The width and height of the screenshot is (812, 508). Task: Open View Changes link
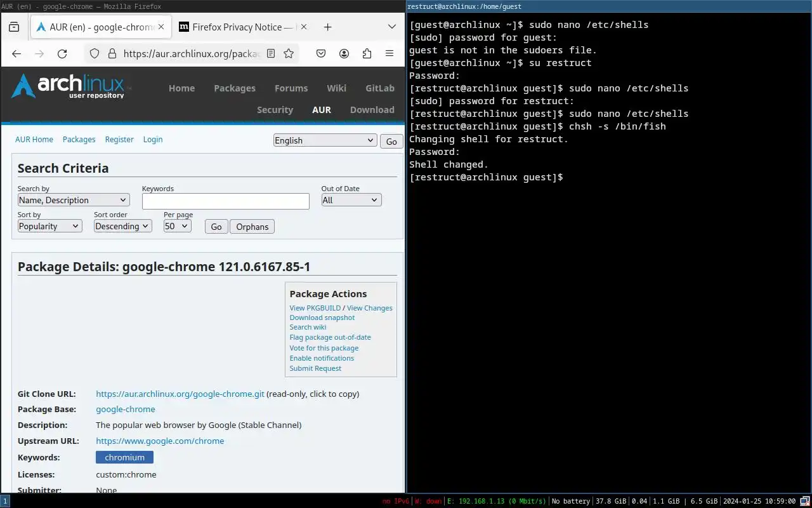pos(370,308)
